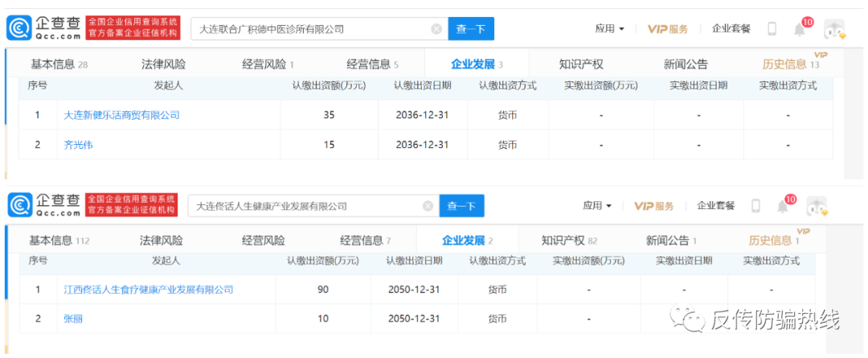
Task: Click 2036-12-31 date in 齐光伟 row
Action: 422,145
